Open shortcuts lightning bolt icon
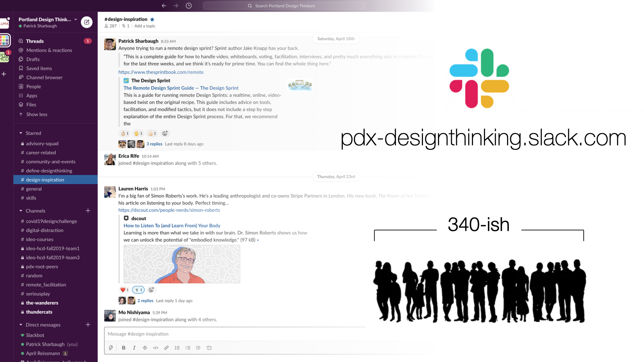This screenshot has height=362, width=644. pos(111,348)
